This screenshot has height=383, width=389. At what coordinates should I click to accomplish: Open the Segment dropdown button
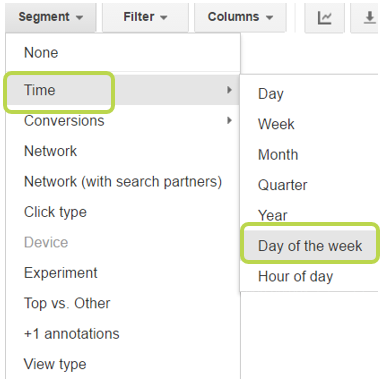click(50, 17)
